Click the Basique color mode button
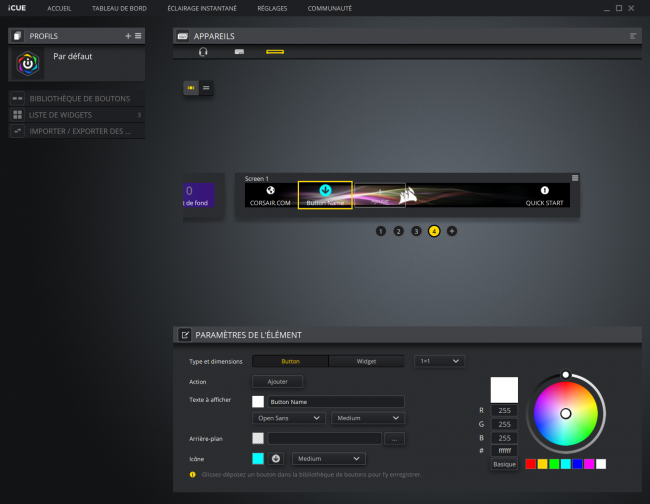This screenshot has width=650, height=504. [504, 464]
